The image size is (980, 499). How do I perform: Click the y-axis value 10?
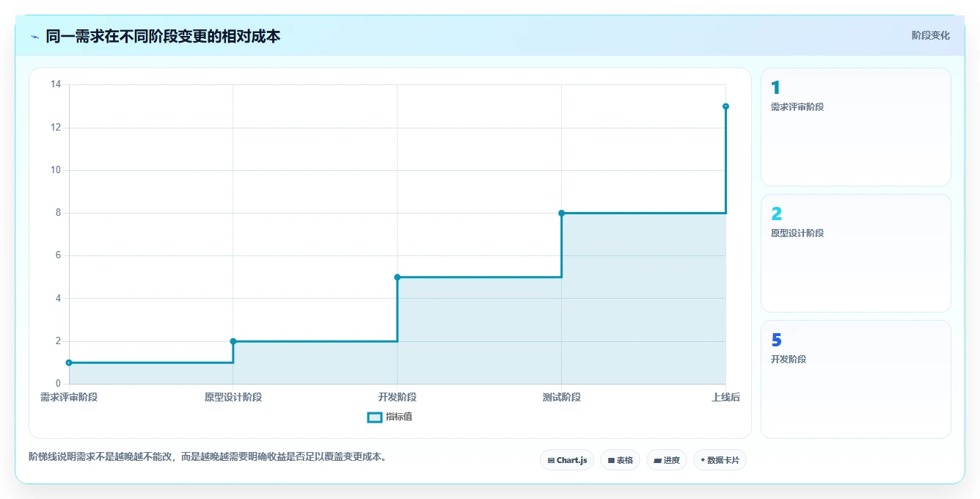56,170
